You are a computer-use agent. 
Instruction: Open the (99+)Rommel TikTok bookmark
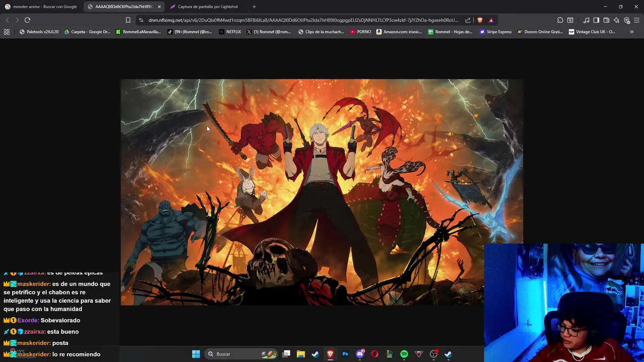[190, 32]
